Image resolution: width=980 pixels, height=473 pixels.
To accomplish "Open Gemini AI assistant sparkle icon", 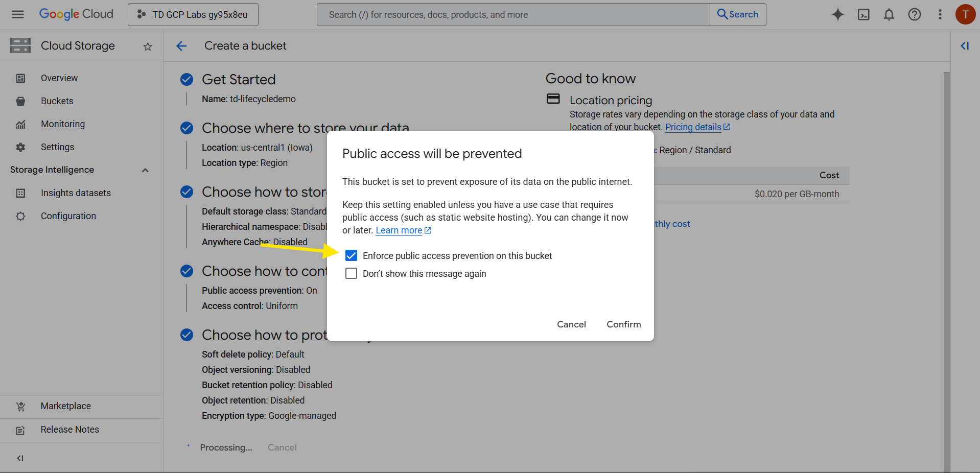I will (837, 14).
